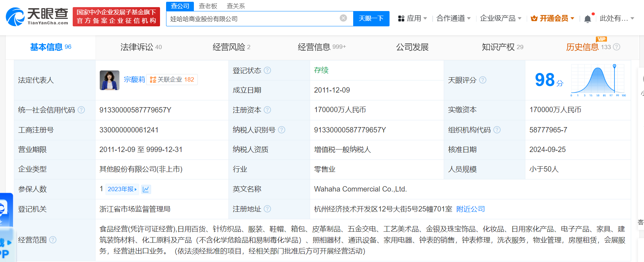Open 宗馥莉 profile photo
Screen dimensions: 644x262
click(x=109, y=80)
